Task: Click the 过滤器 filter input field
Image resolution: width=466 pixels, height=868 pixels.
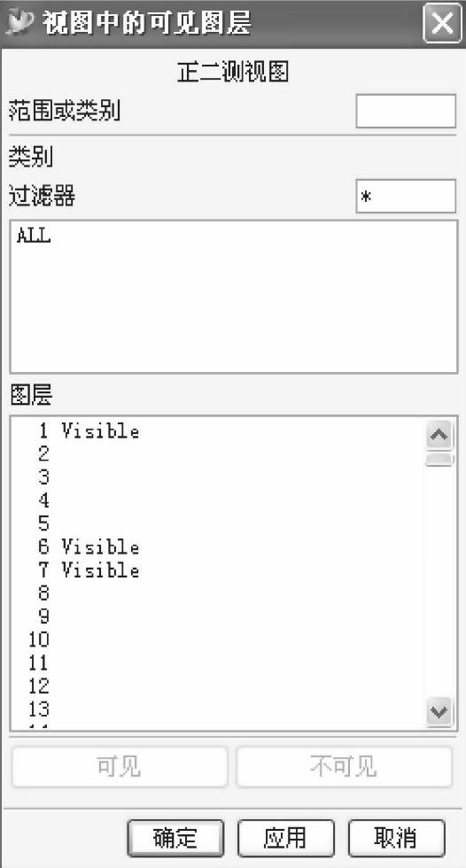Action: tap(406, 196)
